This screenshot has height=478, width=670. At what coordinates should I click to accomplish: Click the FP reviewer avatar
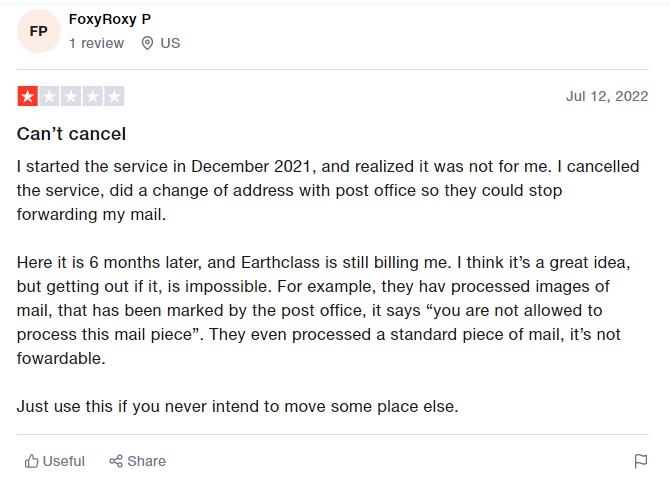tap(38, 31)
